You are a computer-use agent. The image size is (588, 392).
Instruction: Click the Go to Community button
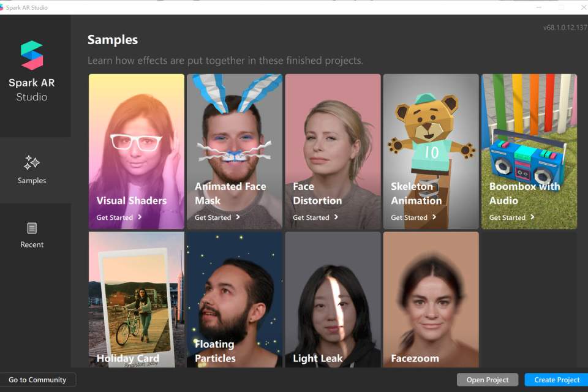pyautogui.click(x=39, y=380)
